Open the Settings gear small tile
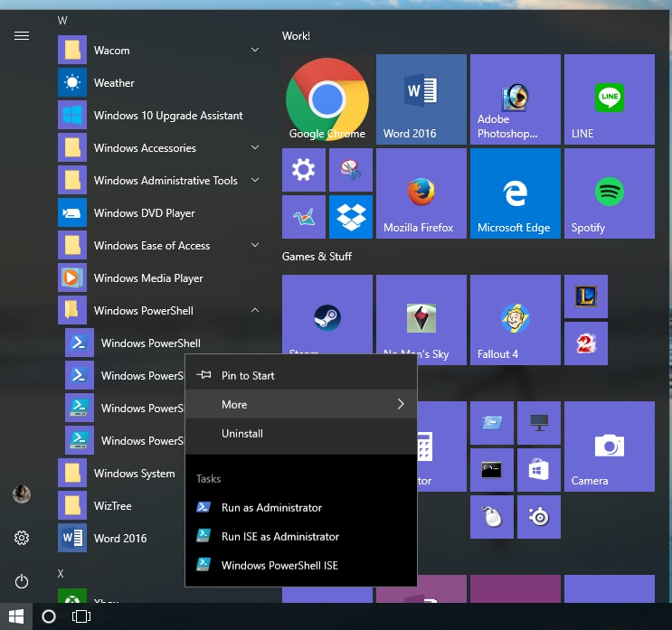Image resolution: width=672 pixels, height=630 pixels. 303,170
